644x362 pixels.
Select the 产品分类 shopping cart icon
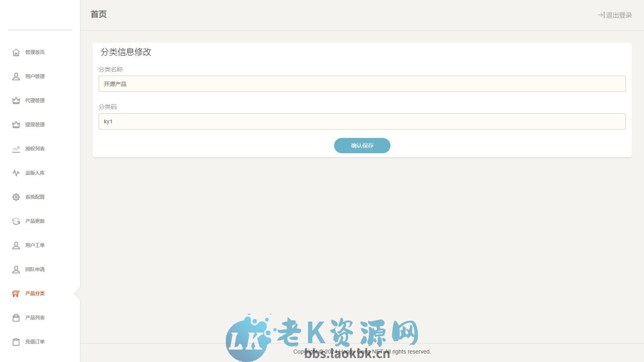click(x=16, y=294)
